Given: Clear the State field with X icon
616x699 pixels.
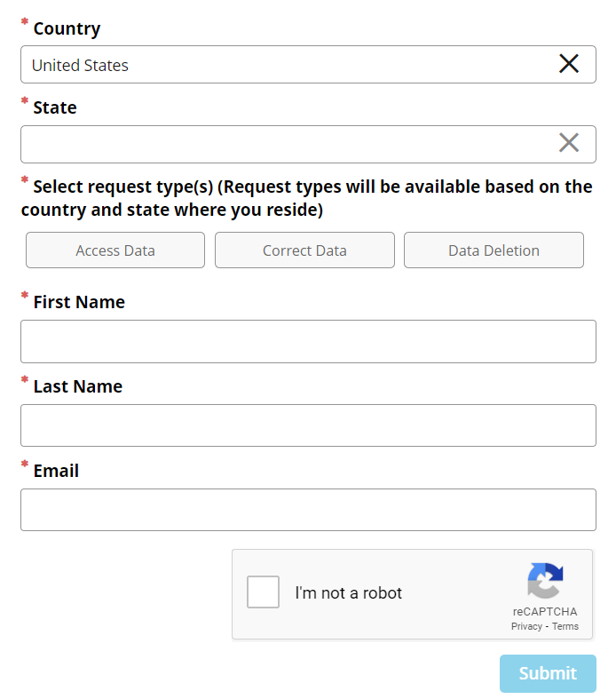Looking at the screenshot, I should coord(569,143).
